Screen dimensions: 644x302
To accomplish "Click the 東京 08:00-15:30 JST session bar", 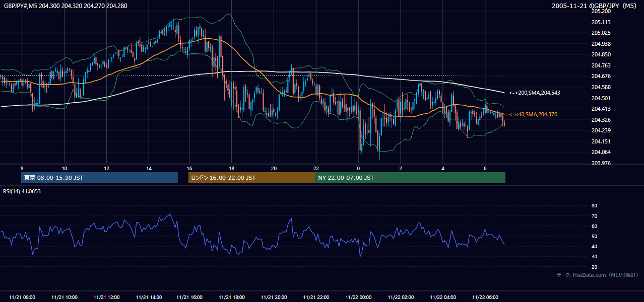I will pyautogui.click(x=100, y=178).
